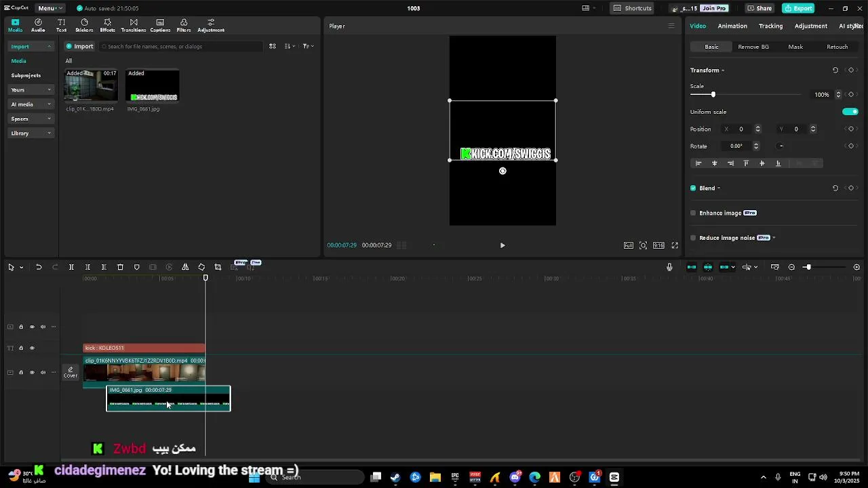Add a Scale keyframe diamond
Image resolution: width=868 pixels, height=488 pixels.
[851, 94]
